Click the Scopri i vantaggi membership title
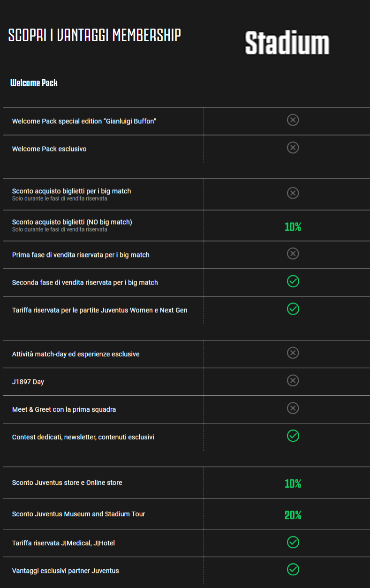Screen dimensions: 370x588 point(95,36)
